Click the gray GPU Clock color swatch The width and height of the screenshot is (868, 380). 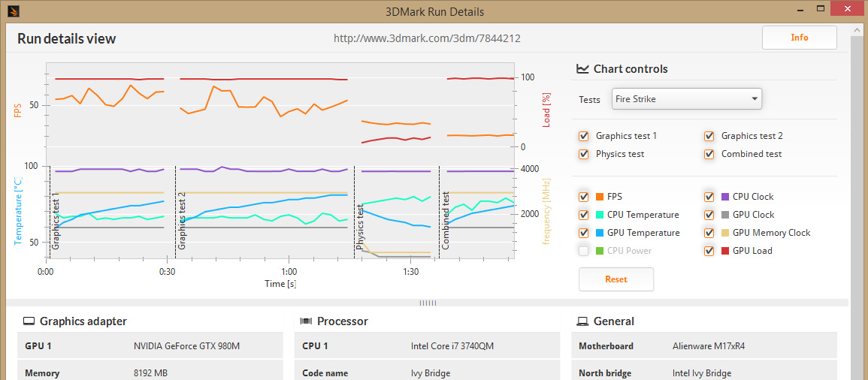click(725, 215)
